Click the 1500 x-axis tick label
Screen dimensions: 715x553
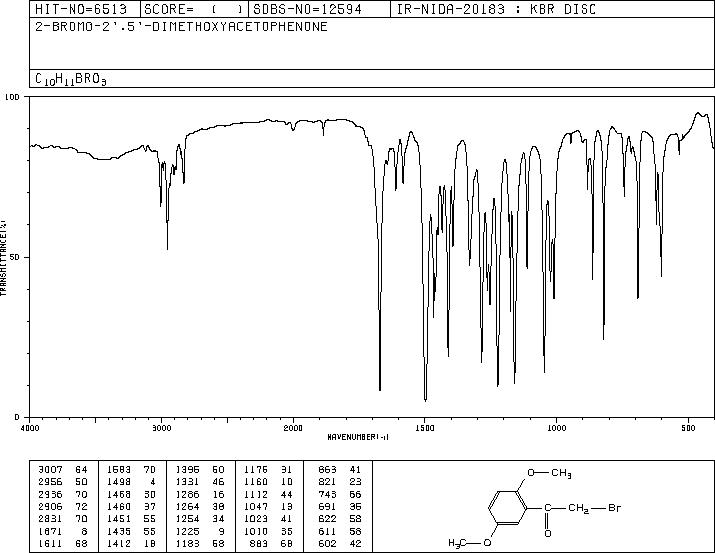coord(425,428)
